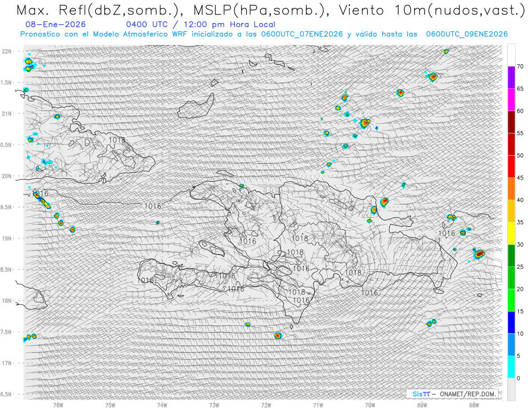Viewport: 532px width, 411px height.
Task: Click the purple 65–70 dBZ colorbar segment
Action: (511, 78)
